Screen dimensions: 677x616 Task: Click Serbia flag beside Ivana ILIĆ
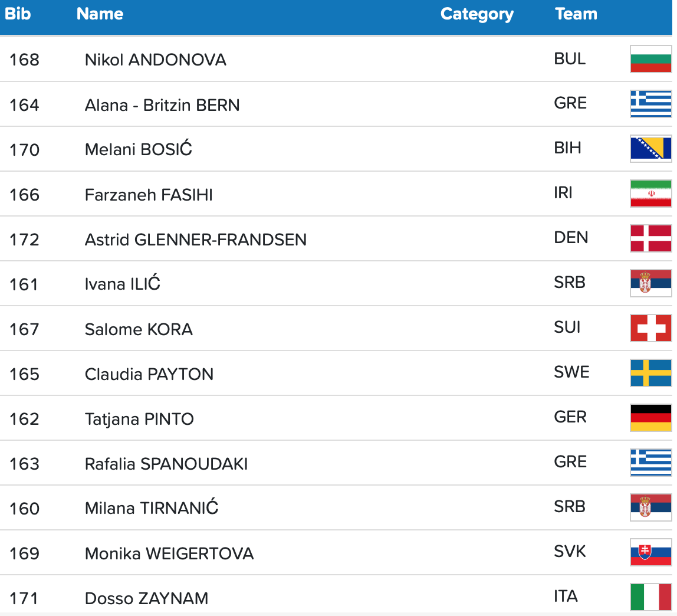click(650, 283)
